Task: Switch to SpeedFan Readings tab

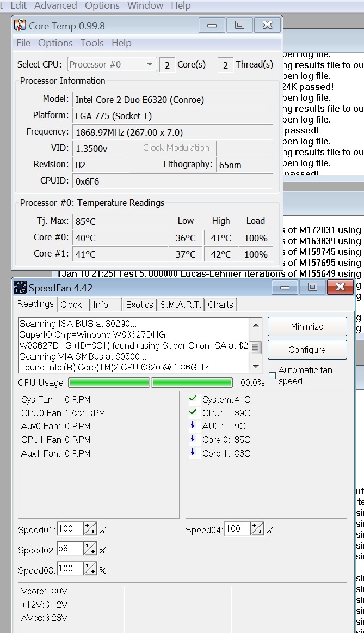Action: click(x=35, y=303)
